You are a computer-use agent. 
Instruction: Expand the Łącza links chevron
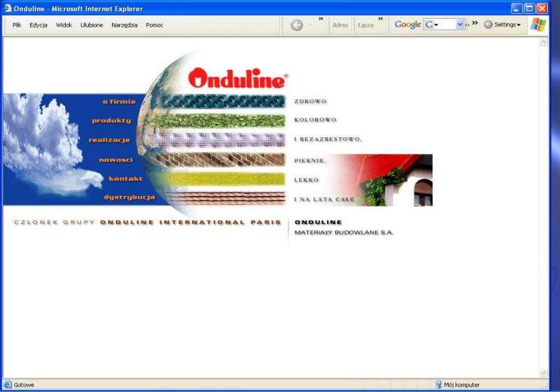380,19
